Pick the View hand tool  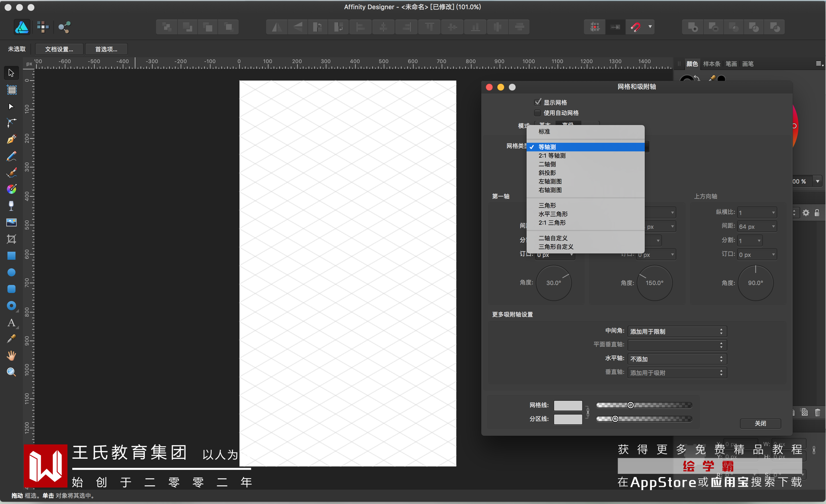11,355
